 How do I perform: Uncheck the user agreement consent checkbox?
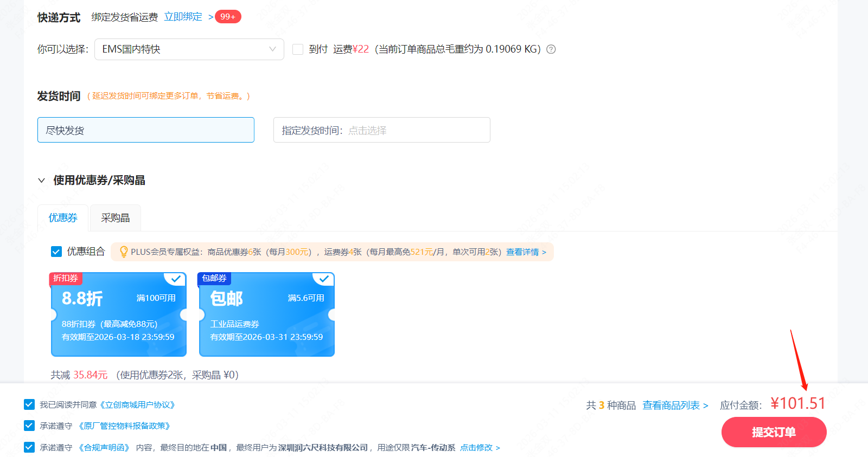pos(29,404)
